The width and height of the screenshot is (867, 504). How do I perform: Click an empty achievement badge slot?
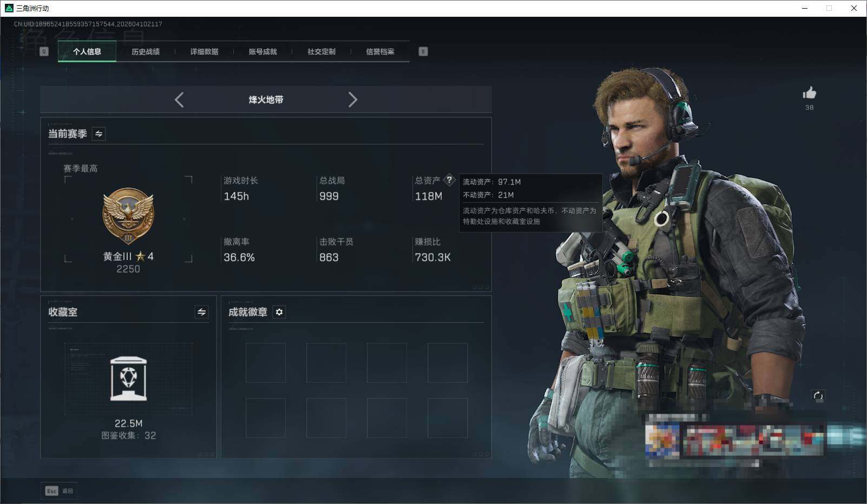266,362
